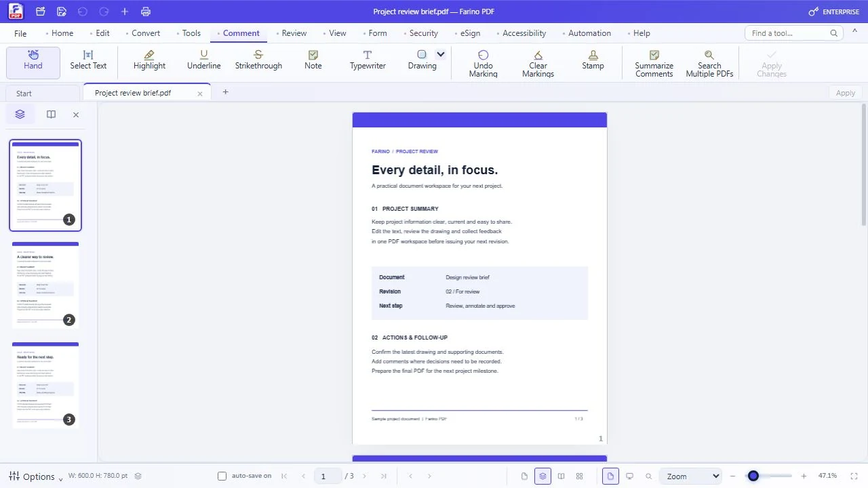Click Clear Markings

[538, 64]
